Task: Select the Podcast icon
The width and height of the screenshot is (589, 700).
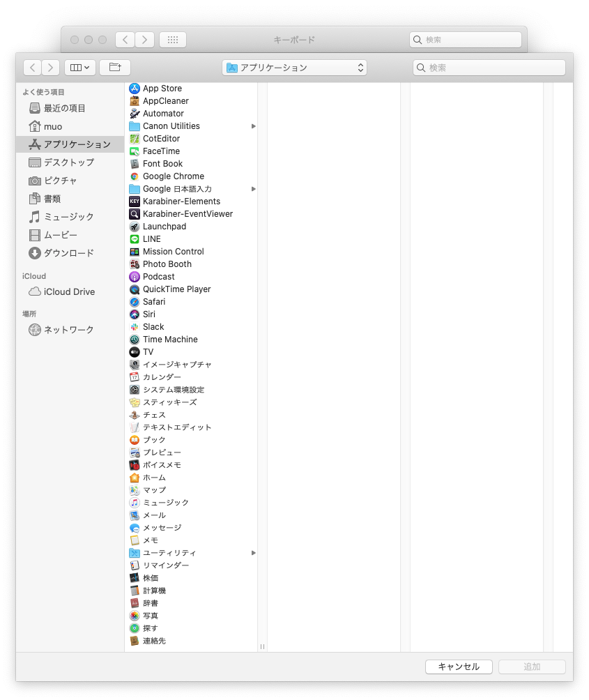Action: 135,277
